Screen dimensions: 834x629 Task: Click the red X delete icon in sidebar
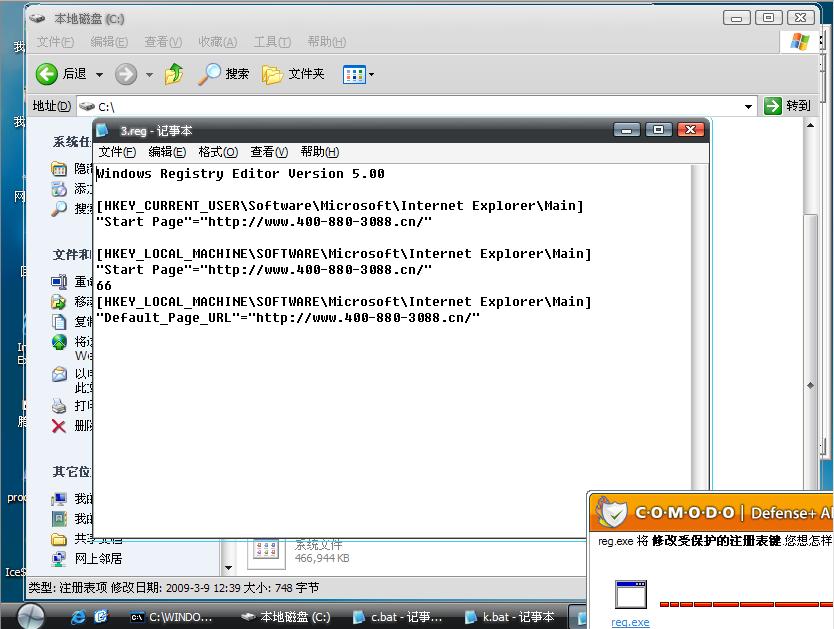pyautogui.click(x=59, y=426)
